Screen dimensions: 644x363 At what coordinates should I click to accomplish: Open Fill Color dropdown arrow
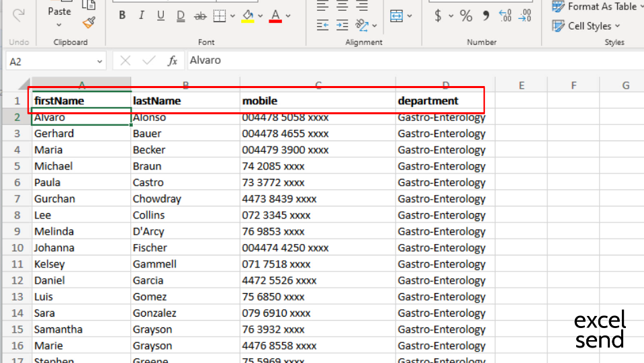point(261,16)
